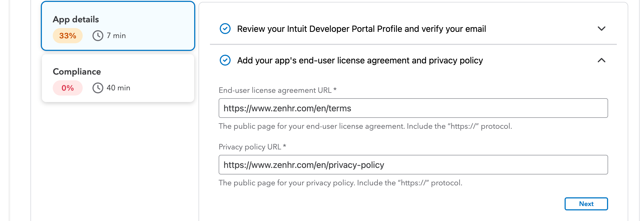Click the 7 min estimate text

[x=116, y=36]
